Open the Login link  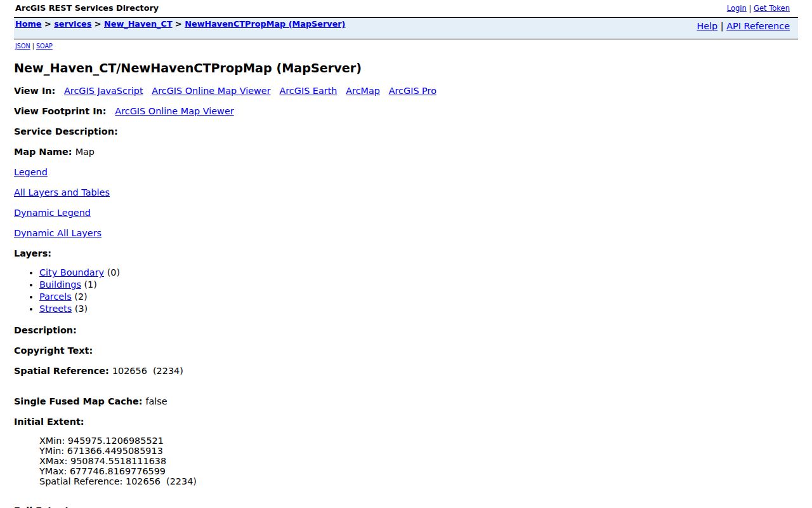(737, 8)
